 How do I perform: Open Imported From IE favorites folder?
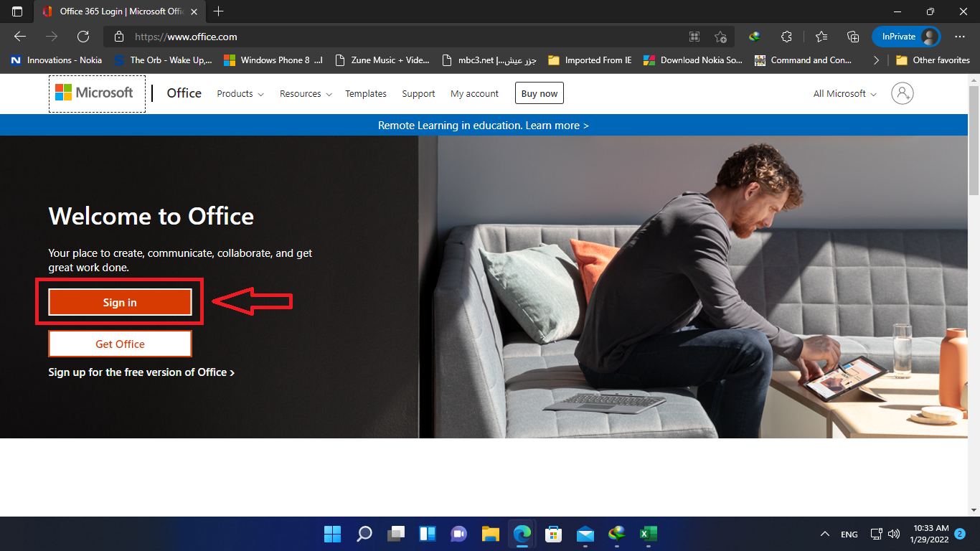click(590, 60)
